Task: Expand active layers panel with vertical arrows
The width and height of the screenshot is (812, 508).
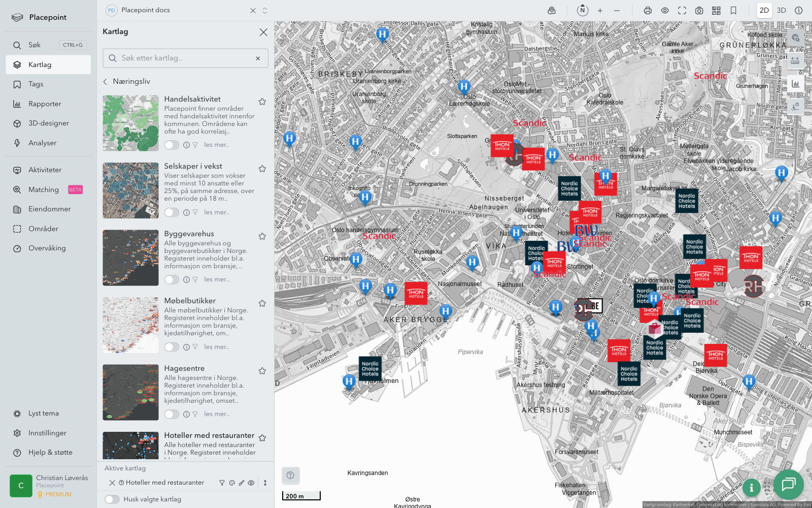Action: [x=265, y=483]
